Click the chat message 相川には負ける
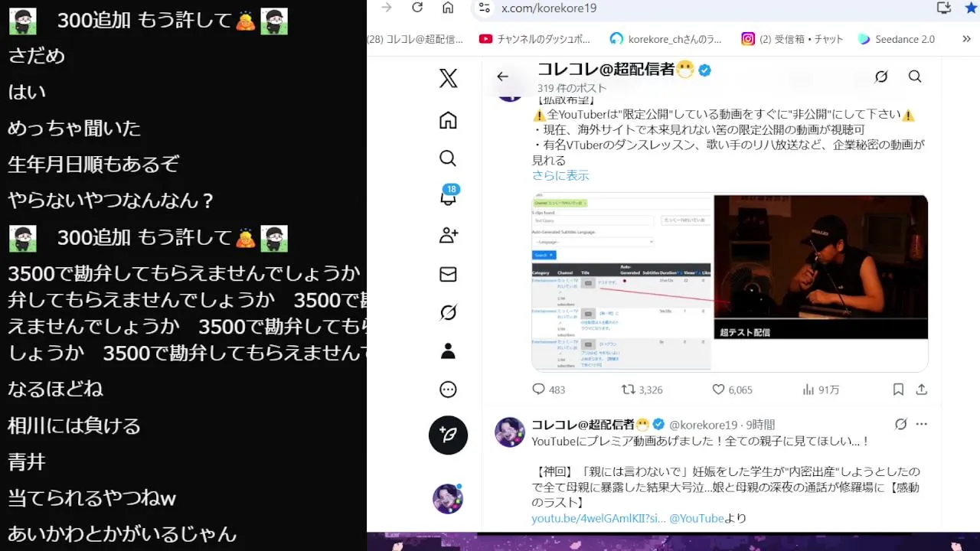Viewport: 980px width, 551px height. [74, 425]
